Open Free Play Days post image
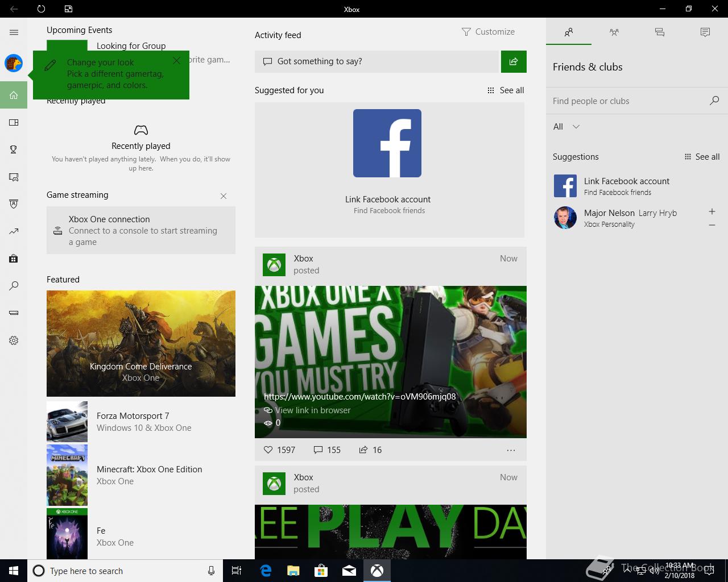 tap(391, 532)
